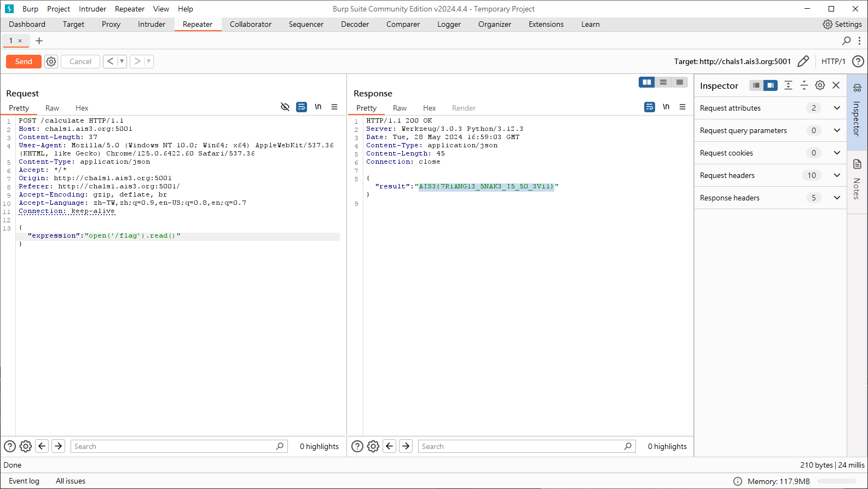Expand Response headers section
868x489 pixels.
(837, 198)
